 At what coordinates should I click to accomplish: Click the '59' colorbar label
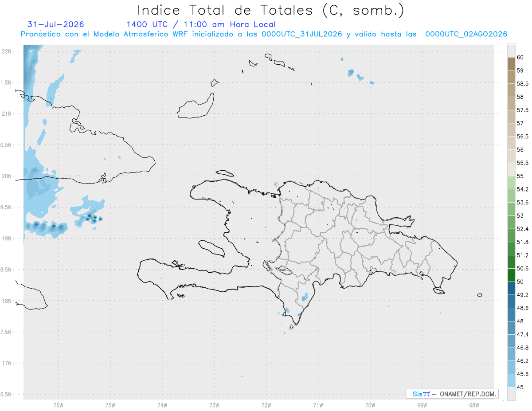coord(520,70)
